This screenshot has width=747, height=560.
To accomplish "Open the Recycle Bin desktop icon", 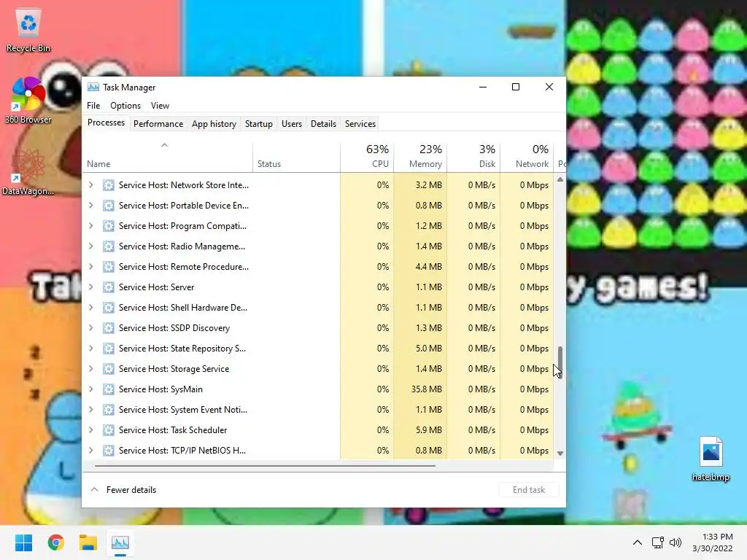I will coord(28,31).
